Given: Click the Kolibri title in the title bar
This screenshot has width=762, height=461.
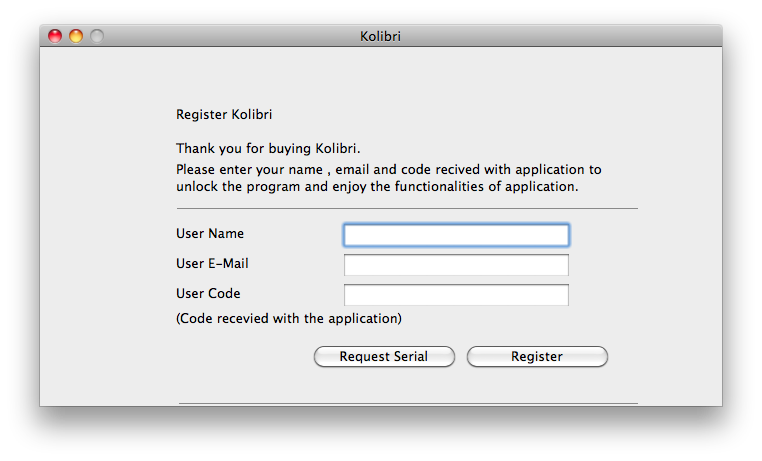Looking at the screenshot, I should (380, 36).
